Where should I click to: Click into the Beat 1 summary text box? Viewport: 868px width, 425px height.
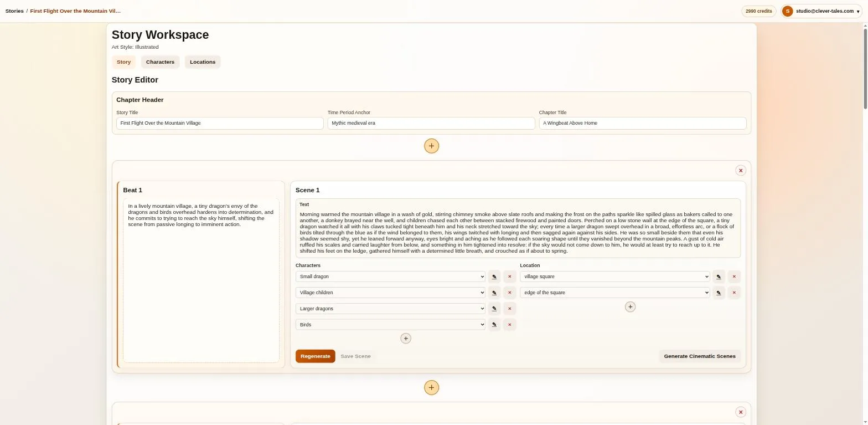[201, 281]
